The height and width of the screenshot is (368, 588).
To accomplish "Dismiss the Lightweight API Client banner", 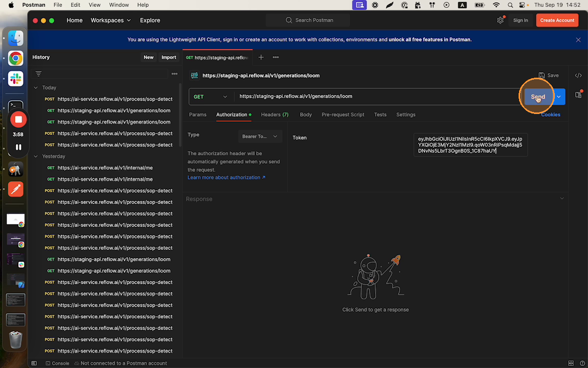I will [x=578, y=40].
